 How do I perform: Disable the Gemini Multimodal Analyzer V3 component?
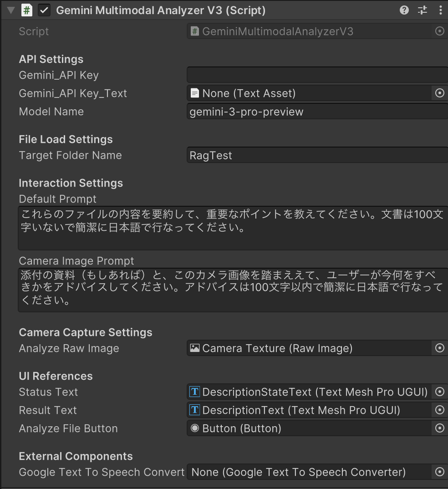point(44,10)
